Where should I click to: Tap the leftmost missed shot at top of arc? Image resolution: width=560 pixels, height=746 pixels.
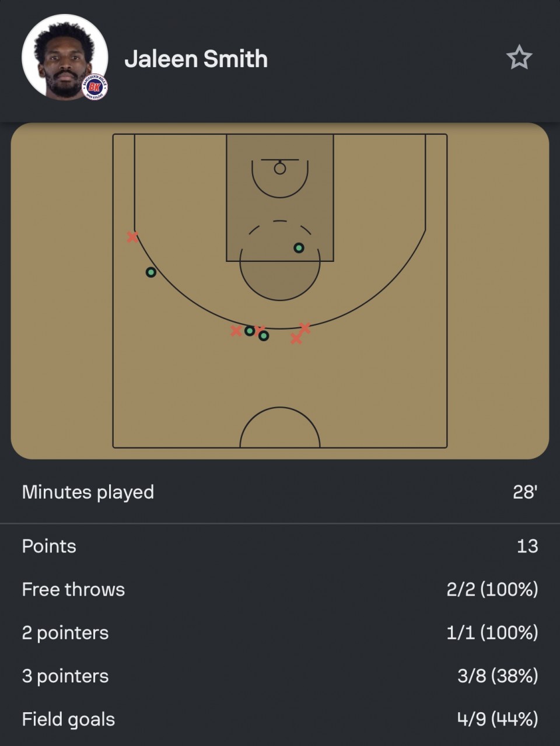coord(236,331)
